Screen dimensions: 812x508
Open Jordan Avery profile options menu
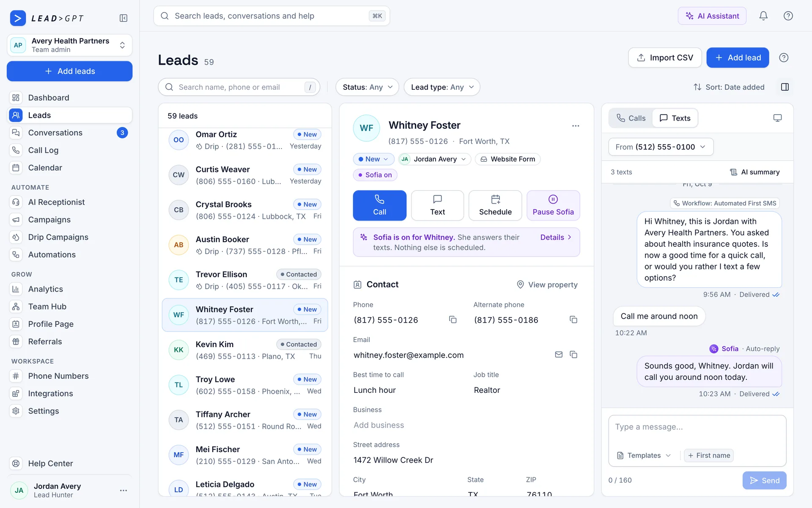pyautogui.click(x=123, y=490)
